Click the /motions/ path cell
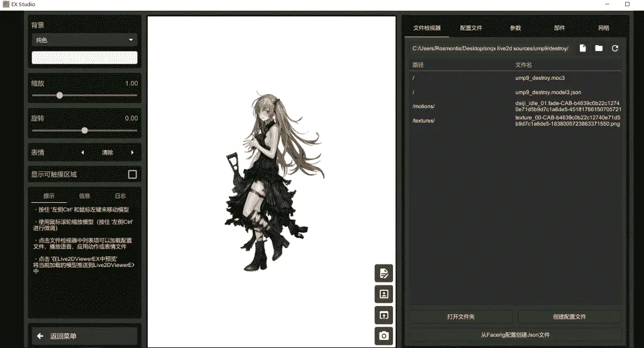 coord(423,106)
